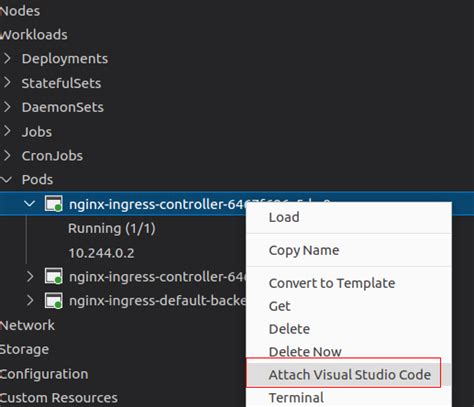Expand the nginx-ingress-default-backend pod
The width and height of the screenshot is (474, 407).
pyautogui.click(x=30, y=301)
